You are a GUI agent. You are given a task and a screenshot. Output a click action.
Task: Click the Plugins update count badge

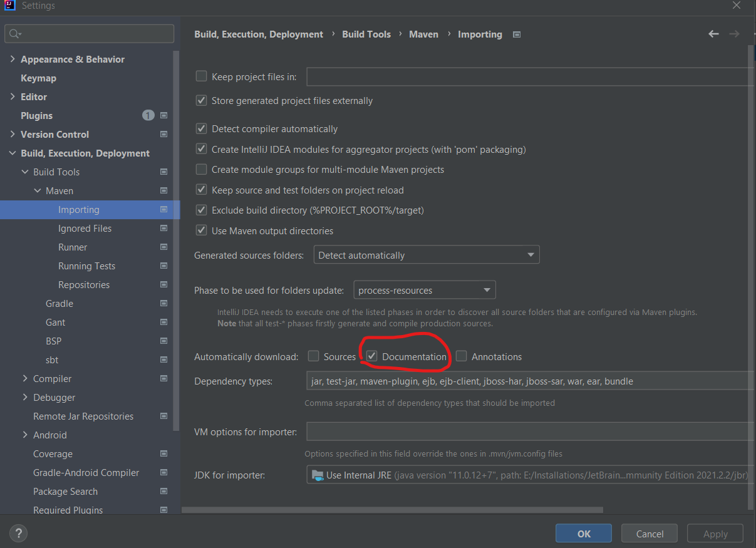coord(148,115)
